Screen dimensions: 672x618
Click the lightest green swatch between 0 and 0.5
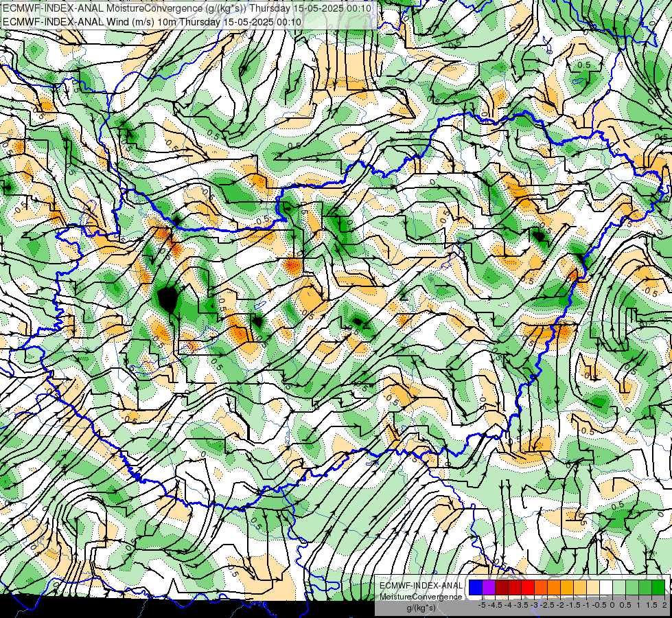click(x=619, y=587)
